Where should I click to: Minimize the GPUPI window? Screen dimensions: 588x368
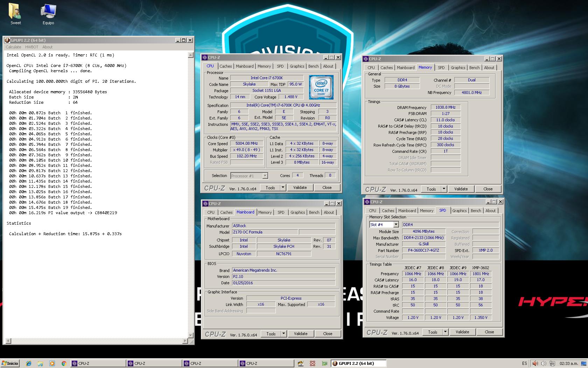pos(178,40)
